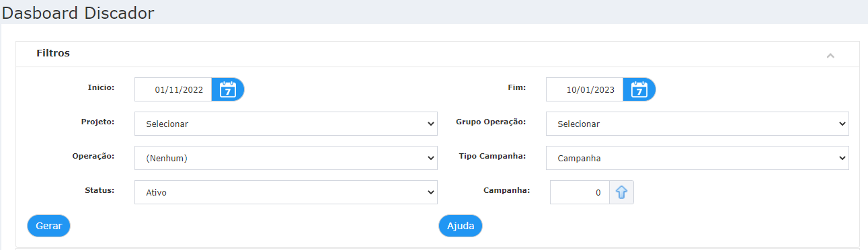Open the Tipo Campanha dropdown

tap(697, 158)
